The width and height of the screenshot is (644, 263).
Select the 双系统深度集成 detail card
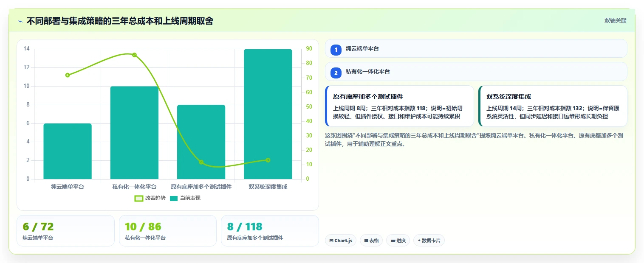(553, 106)
